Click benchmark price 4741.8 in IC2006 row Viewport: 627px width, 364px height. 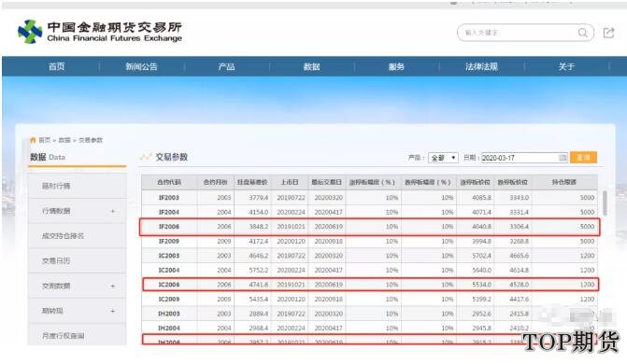pyautogui.click(x=259, y=285)
